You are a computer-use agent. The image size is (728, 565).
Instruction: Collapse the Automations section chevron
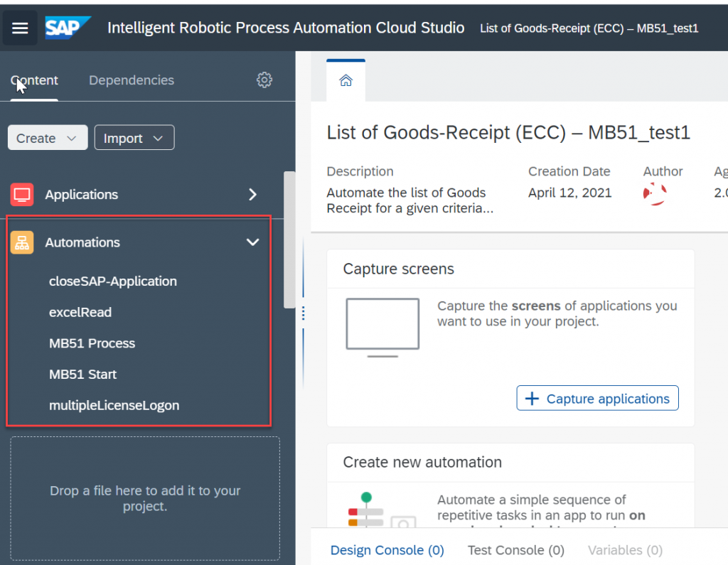(x=252, y=242)
